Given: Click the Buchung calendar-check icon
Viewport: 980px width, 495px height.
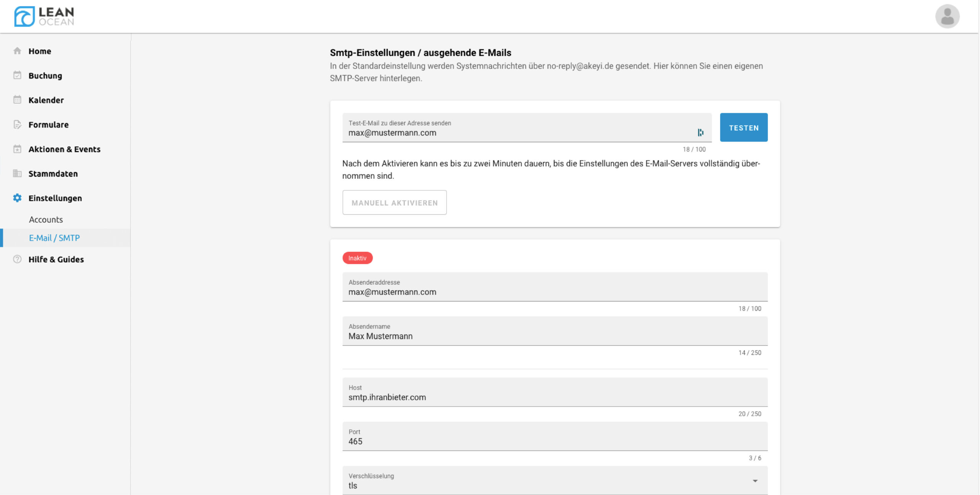Looking at the screenshot, I should [x=17, y=75].
